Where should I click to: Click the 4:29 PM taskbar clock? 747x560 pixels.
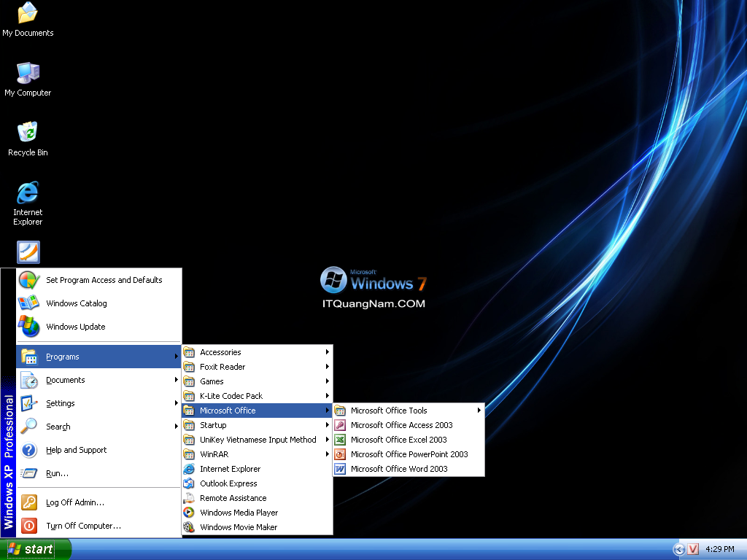click(x=720, y=549)
